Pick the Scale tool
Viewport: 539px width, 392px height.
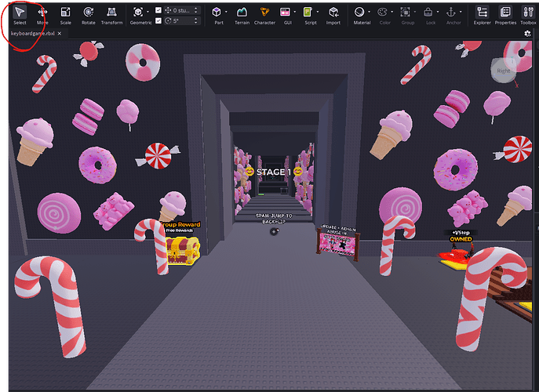click(65, 16)
